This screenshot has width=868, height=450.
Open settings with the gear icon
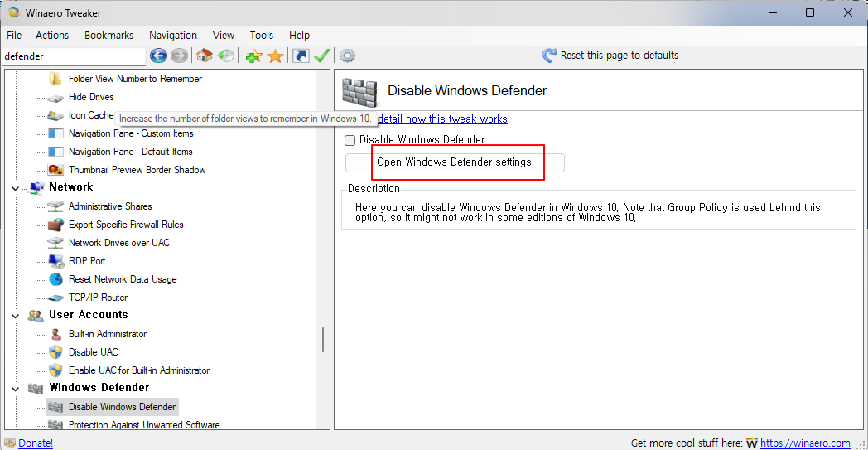348,56
